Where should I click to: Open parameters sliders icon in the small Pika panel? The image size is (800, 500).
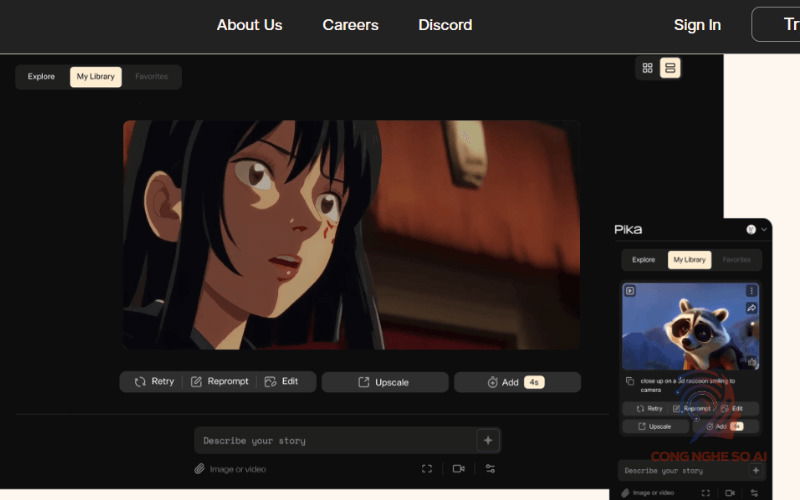755,493
